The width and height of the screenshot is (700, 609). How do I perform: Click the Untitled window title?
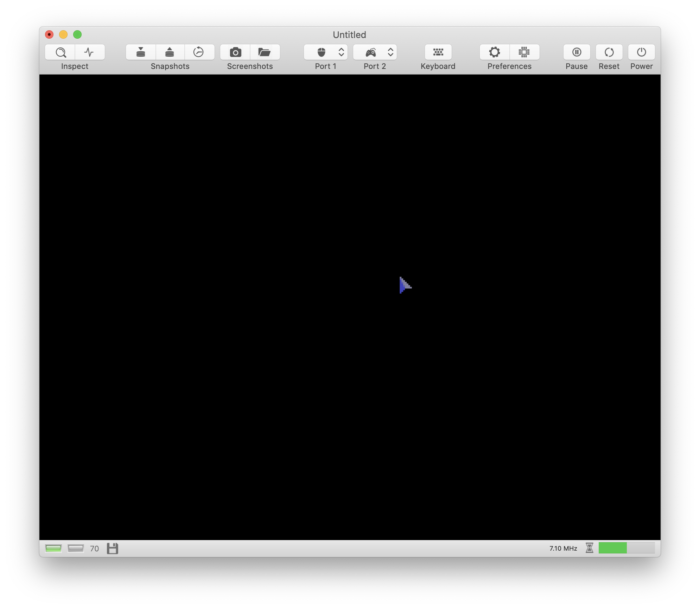pyautogui.click(x=349, y=35)
